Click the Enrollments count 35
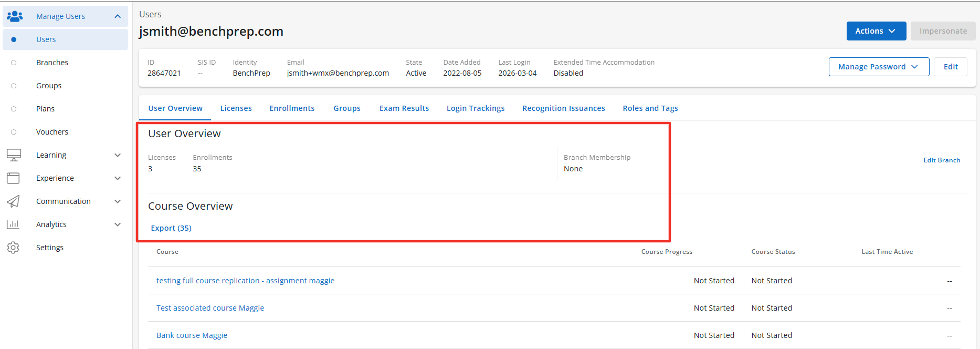 [x=197, y=169]
